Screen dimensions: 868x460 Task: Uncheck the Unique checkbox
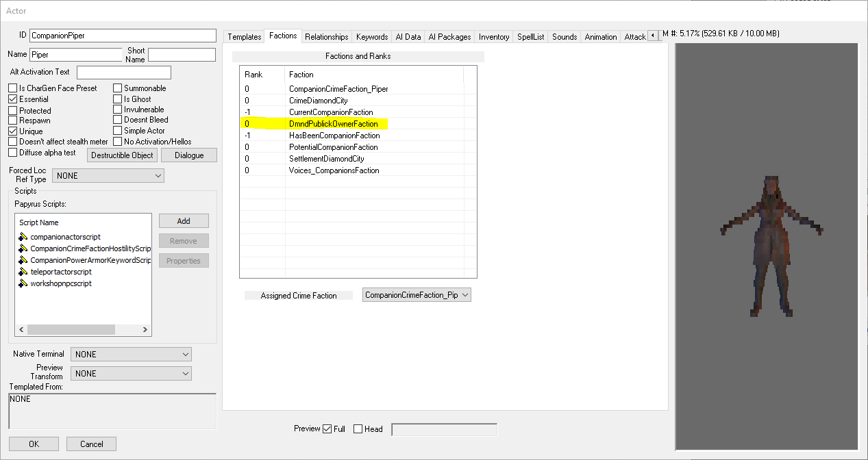click(x=12, y=131)
